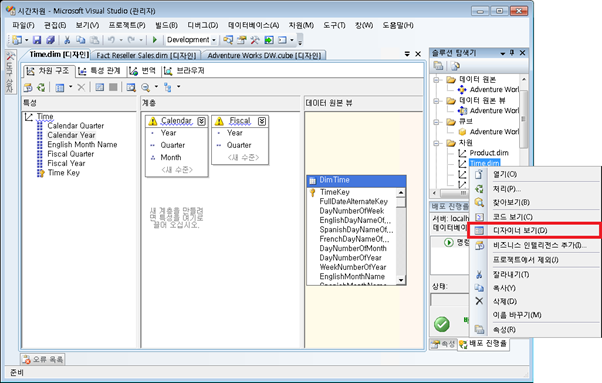This screenshot has height=383, width=602.
Task: Collapse the 차원 folder node
Action: [x=436, y=143]
